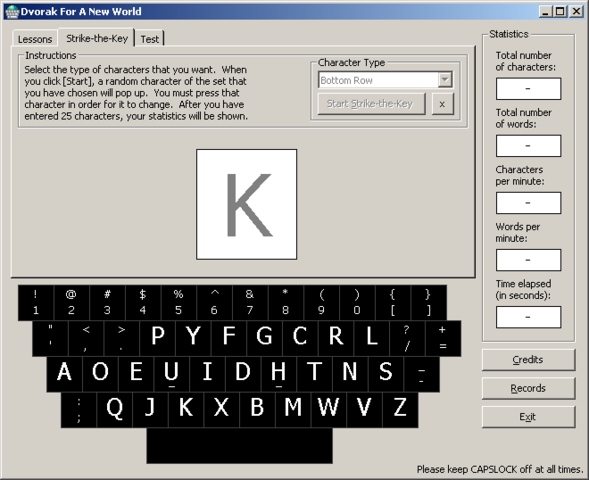Click the on-screen D key

point(243,374)
